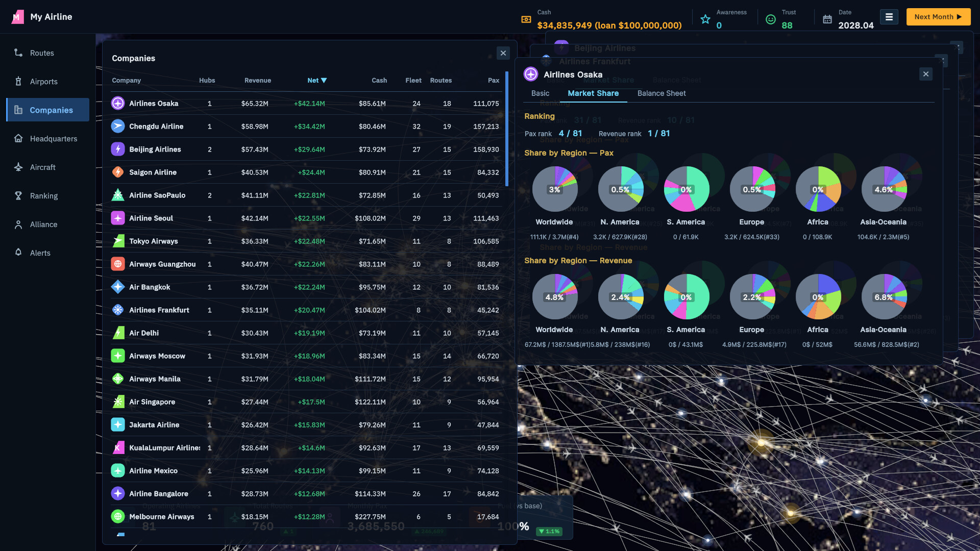Open the Alerts bell icon

pyautogui.click(x=18, y=253)
